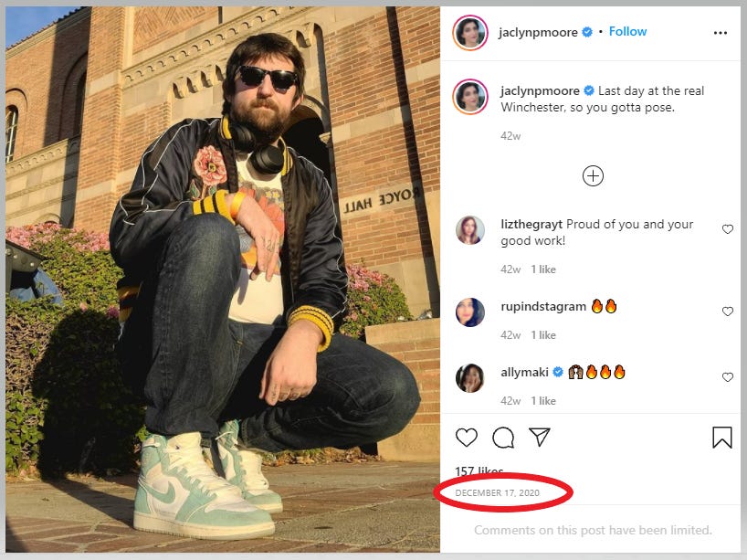Save the post with the bookmark icon
This screenshot has width=747, height=560.
point(722,438)
